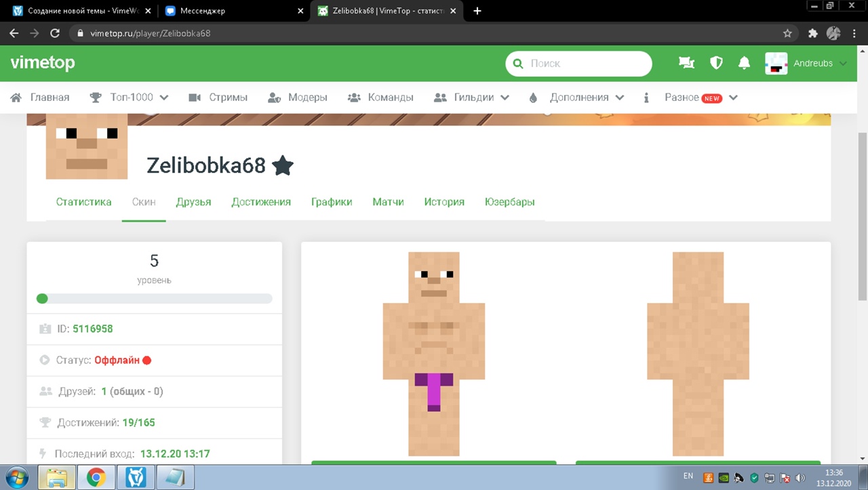The width and height of the screenshot is (868, 490).
Task: Click the trophy icon beside Топ-1000
Action: coord(96,98)
